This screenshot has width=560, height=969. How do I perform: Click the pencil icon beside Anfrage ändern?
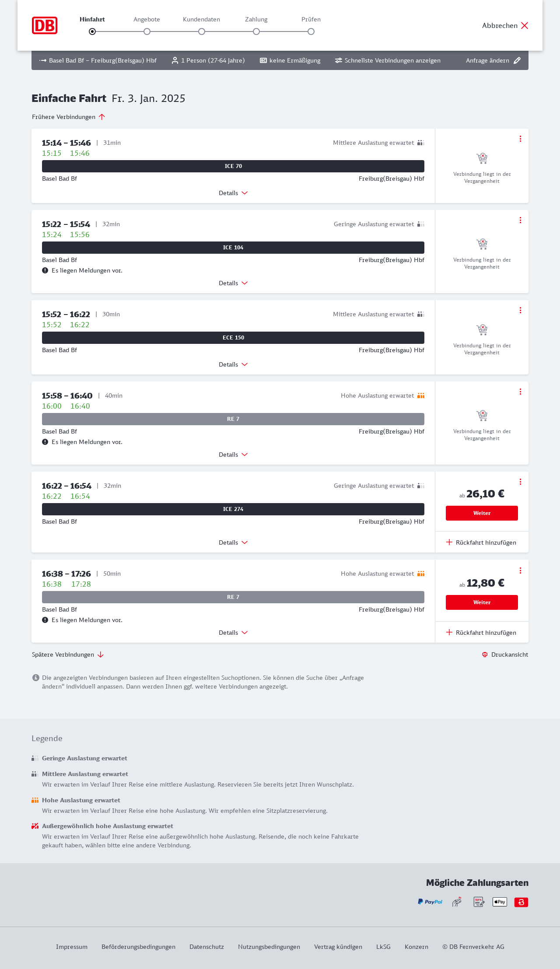click(517, 60)
